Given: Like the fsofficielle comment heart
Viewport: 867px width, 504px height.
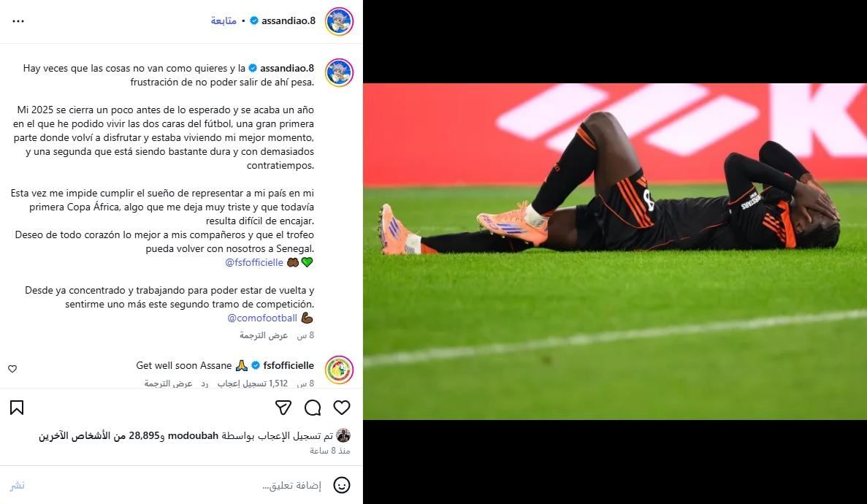Looking at the screenshot, I should pos(12,369).
